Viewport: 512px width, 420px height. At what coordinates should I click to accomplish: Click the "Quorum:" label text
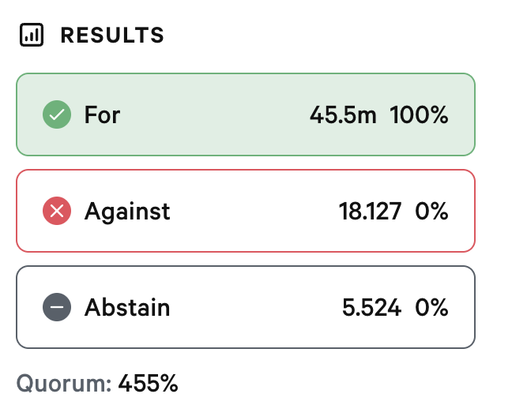click(x=63, y=384)
